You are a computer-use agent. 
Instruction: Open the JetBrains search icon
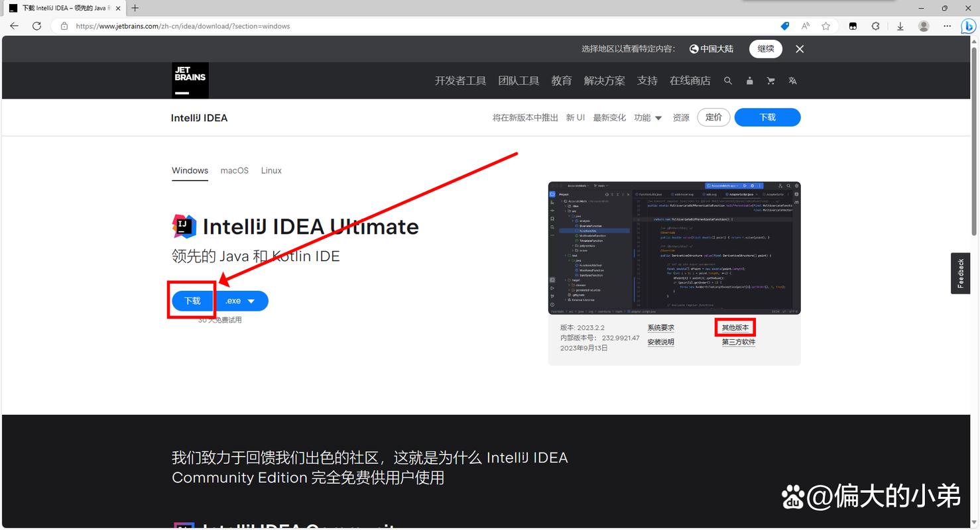[x=727, y=80]
